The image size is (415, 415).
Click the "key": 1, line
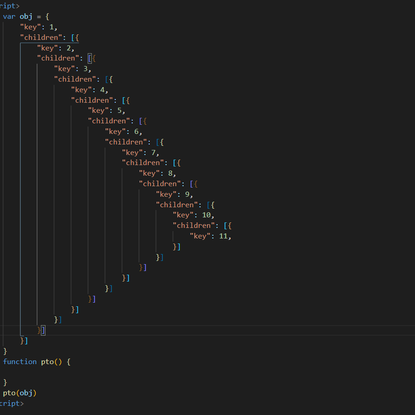pos(39,27)
